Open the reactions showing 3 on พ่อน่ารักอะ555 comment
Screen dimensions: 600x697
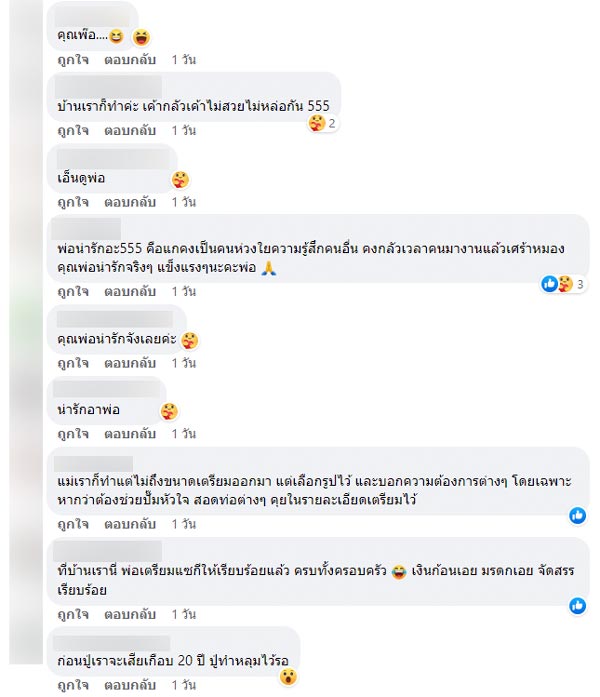(565, 285)
